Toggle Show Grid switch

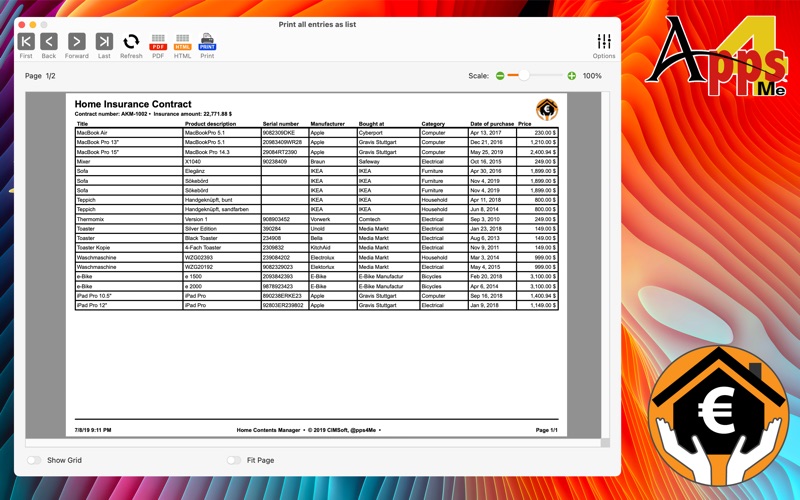34,460
